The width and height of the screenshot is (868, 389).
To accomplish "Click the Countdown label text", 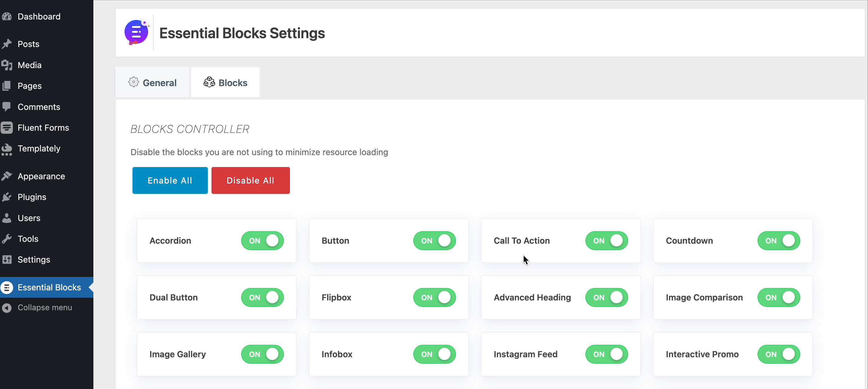I will (689, 240).
